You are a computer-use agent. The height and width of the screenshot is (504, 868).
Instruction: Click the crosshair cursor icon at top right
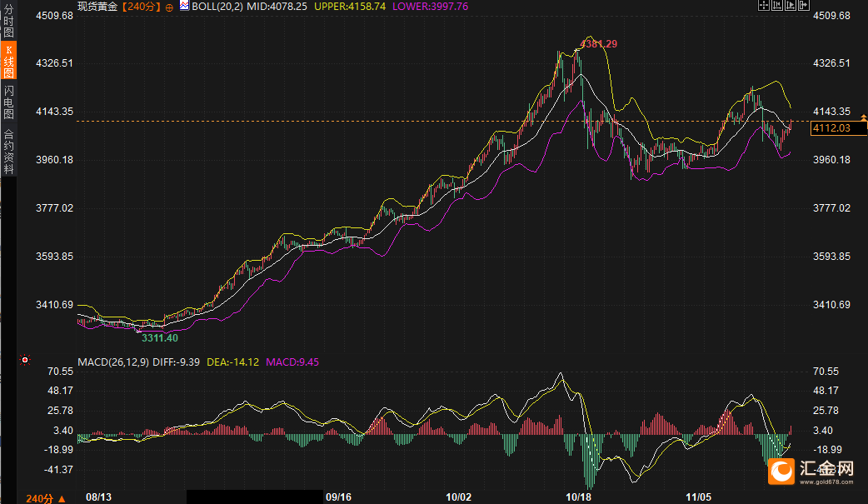(x=764, y=6)
